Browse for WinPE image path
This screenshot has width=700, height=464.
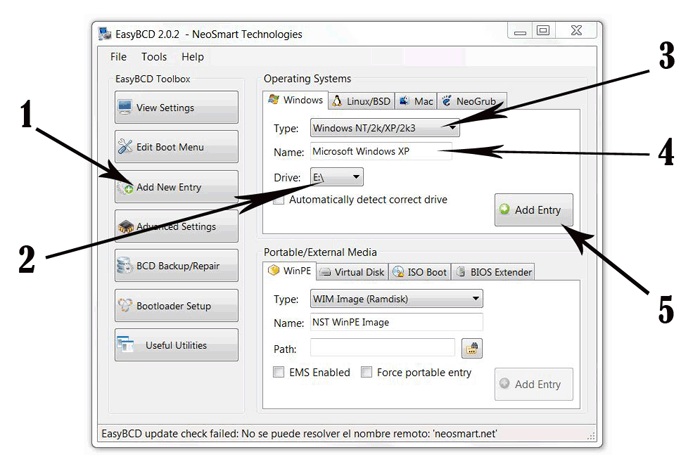pos(472,348)
